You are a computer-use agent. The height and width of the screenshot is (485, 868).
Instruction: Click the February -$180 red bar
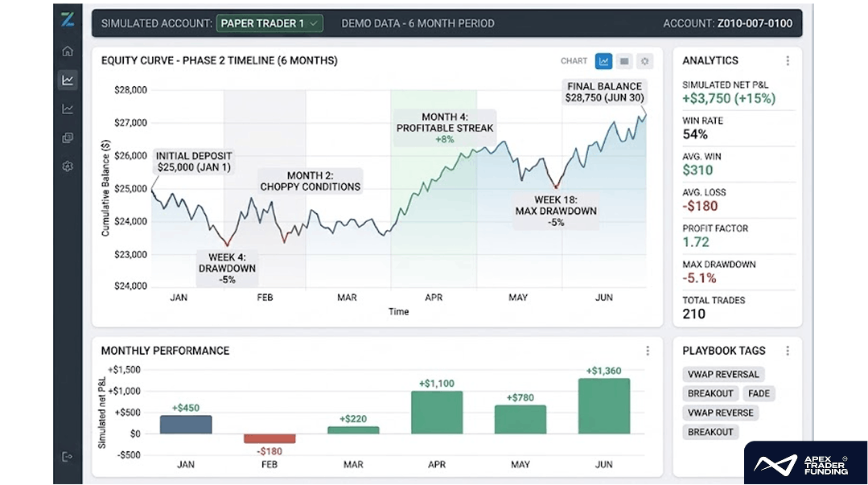click(269, 438)
